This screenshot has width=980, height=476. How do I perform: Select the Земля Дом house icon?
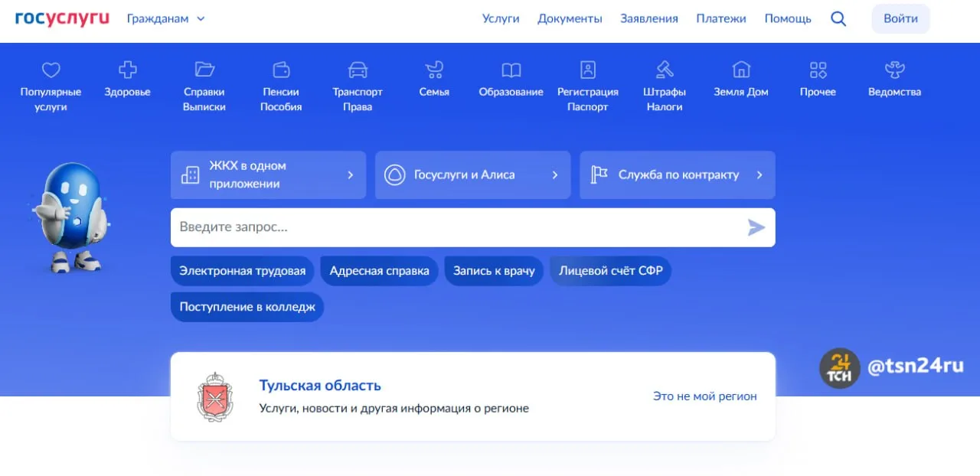741,70
